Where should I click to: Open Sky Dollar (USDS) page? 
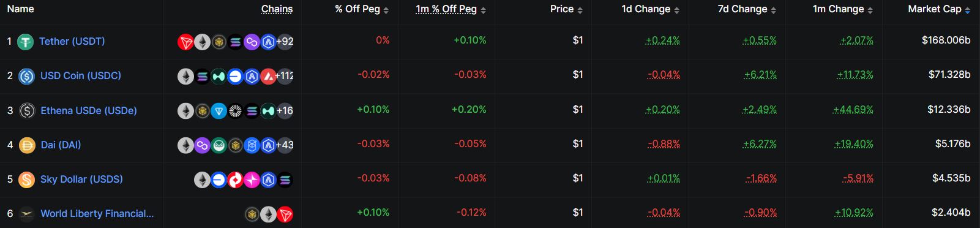81,180
